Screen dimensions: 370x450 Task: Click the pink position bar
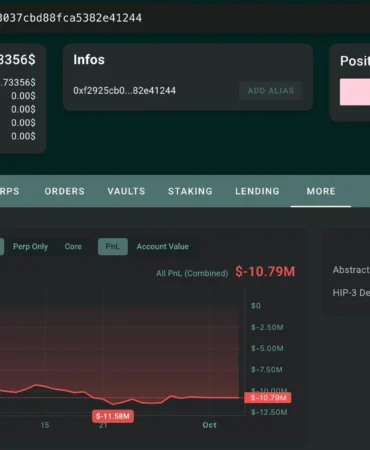tap(355, 92)
